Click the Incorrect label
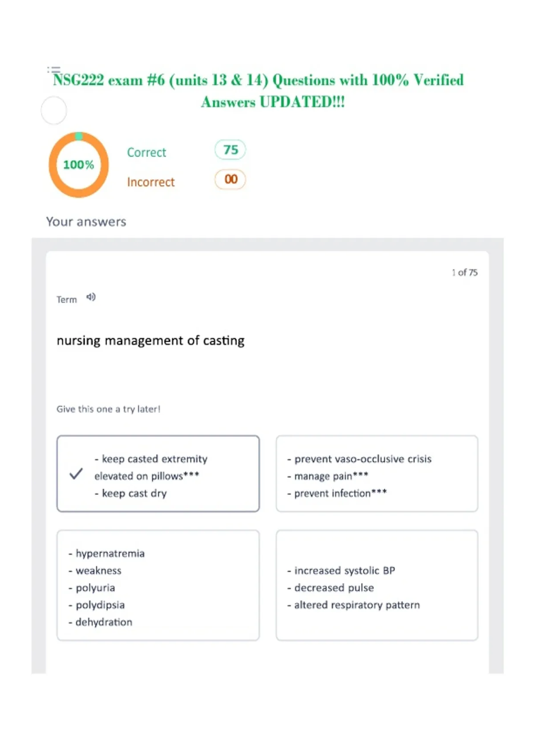 click(151, 182)
